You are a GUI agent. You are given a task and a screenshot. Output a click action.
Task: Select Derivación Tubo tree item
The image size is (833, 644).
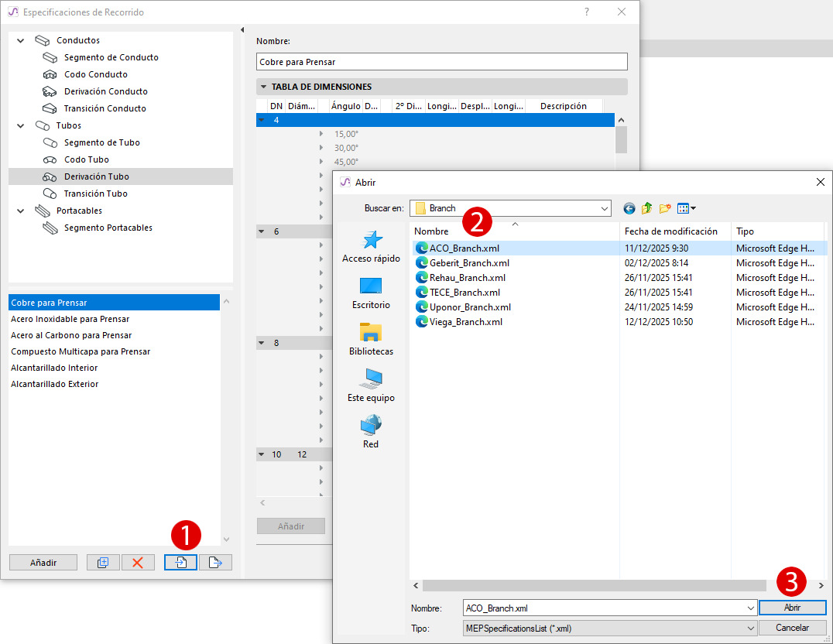point(121,176)
